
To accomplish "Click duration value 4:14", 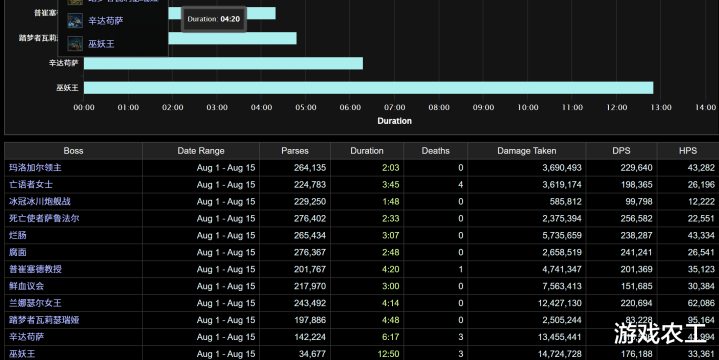I will tap(391, 304).
